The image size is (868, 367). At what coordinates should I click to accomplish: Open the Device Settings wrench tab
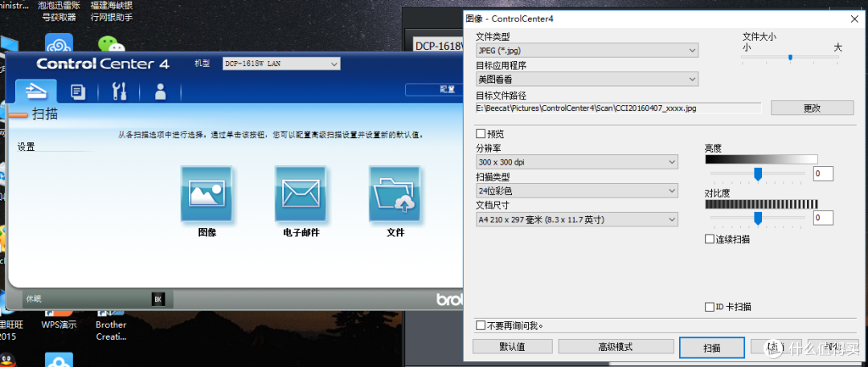(119, 92)
